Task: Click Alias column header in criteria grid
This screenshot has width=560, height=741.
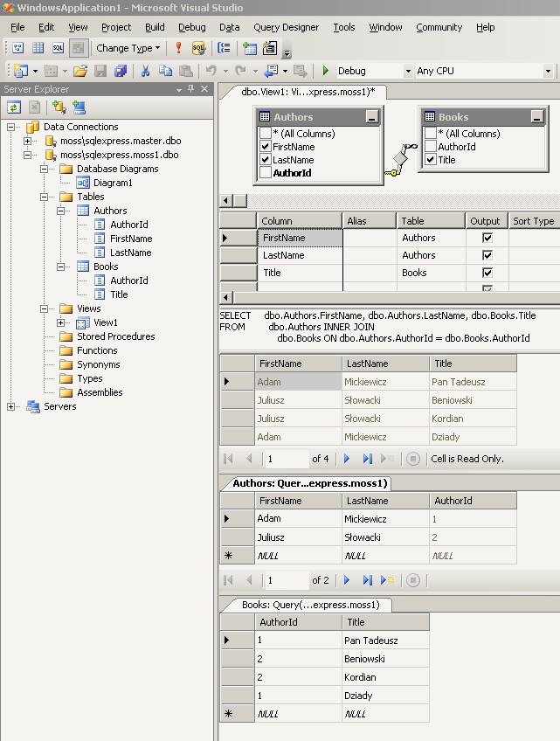Action: [369, 221]
